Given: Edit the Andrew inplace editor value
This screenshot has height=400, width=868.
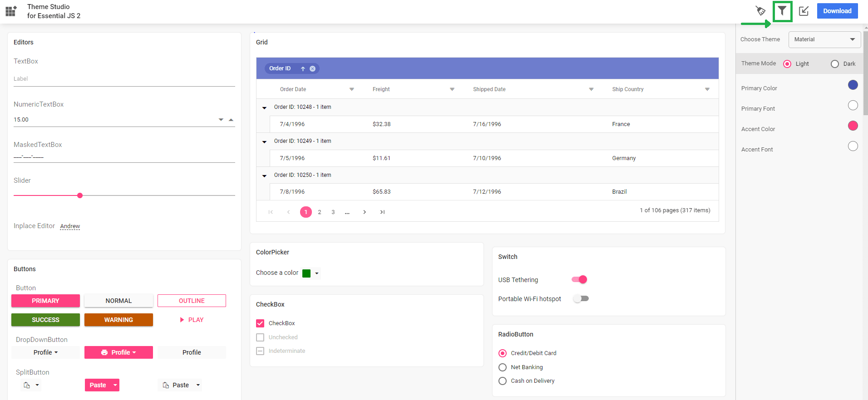Looking at the screenshot, I should coord(70,226).
